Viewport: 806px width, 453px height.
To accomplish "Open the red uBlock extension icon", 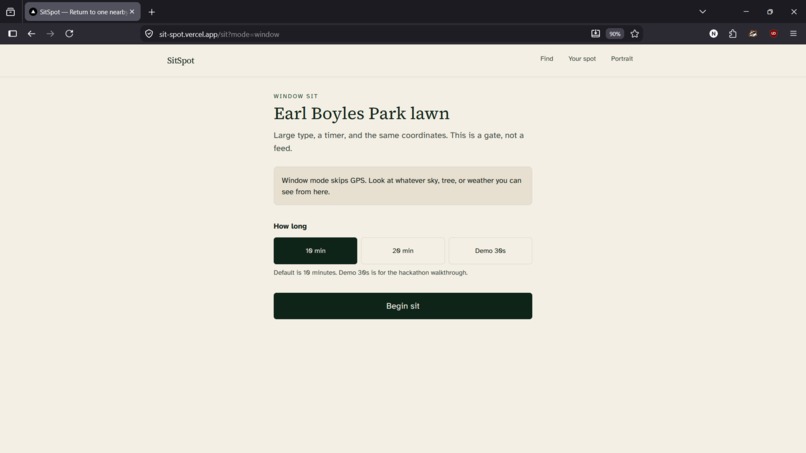I will (x=773, y=34).
